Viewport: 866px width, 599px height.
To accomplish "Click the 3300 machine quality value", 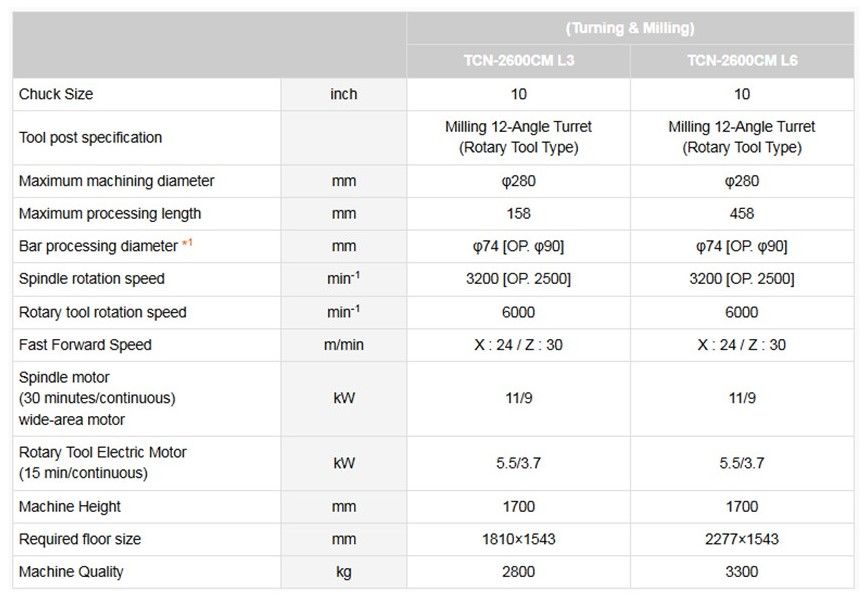I will tap(742, 572).
